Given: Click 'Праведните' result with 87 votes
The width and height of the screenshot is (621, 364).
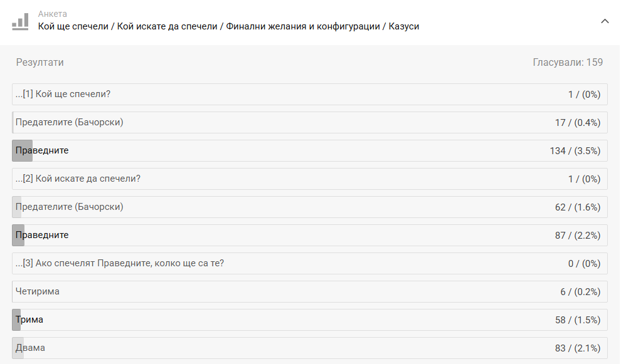Looking at the screenshot, I should pos(42,235).
